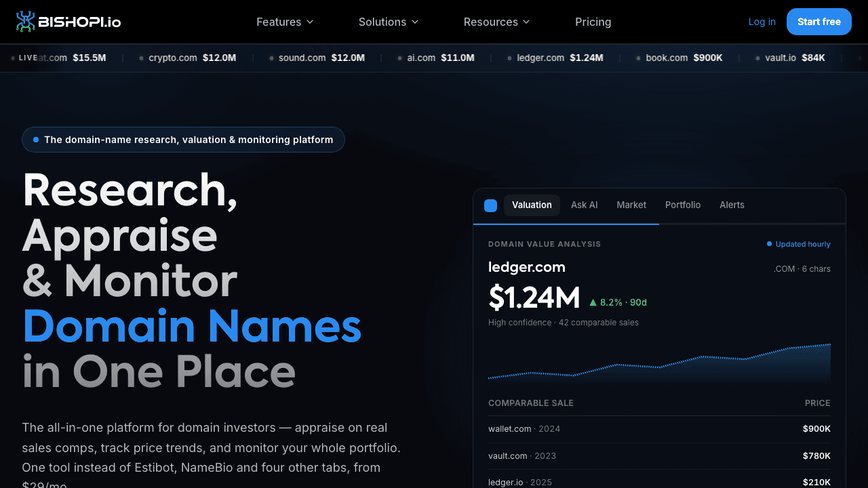868x488 pixels.
Task: Click the ".COM · 6 chars" label
Action: [802, 269]
